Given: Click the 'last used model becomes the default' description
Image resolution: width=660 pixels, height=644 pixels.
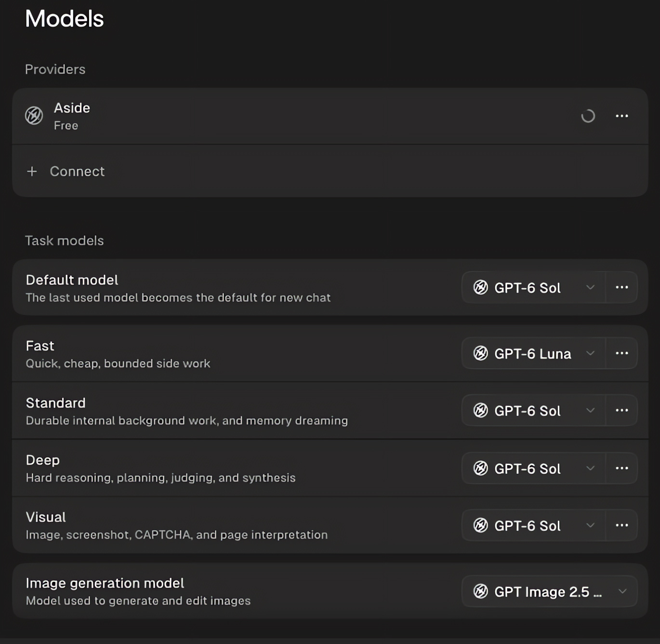Looking at the screenshot, I should coord(178,298).
